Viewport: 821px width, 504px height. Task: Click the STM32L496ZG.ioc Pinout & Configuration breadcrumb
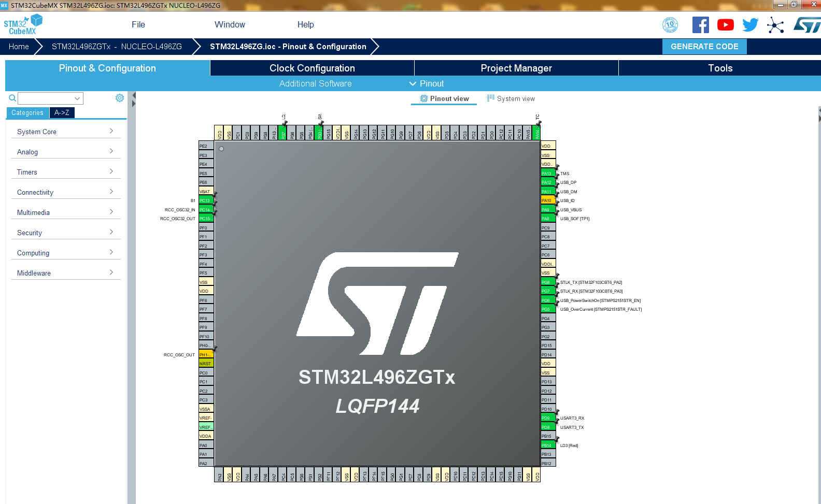click(288, 46)
